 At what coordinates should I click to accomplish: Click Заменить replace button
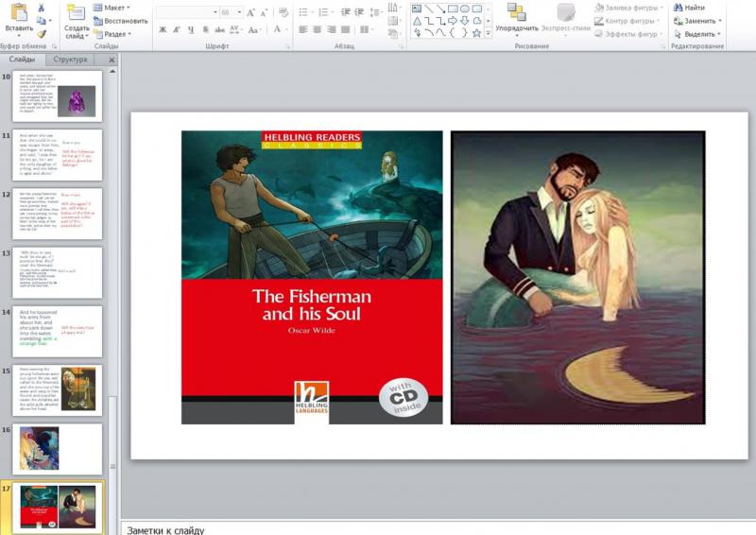click(x=697, y=21)
